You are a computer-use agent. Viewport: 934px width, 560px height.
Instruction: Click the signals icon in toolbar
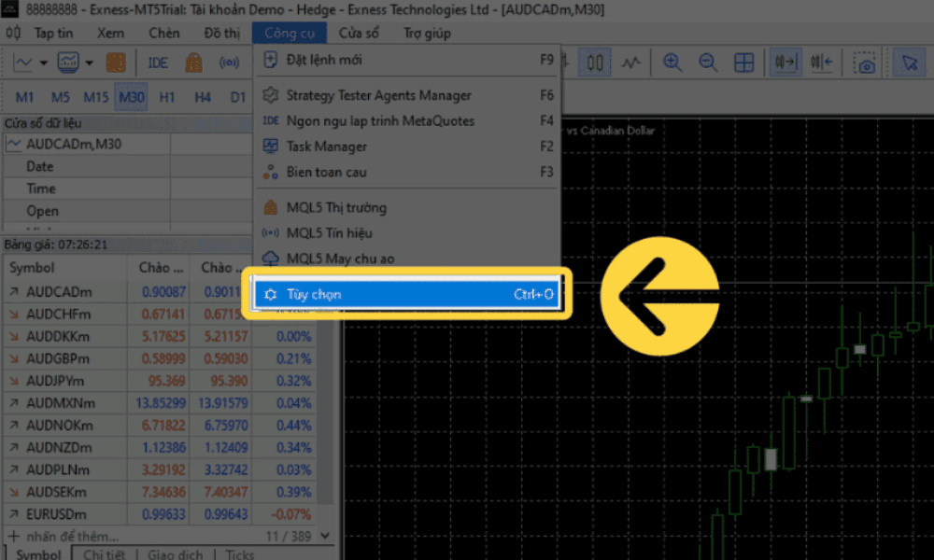click(x=229, y=63)
